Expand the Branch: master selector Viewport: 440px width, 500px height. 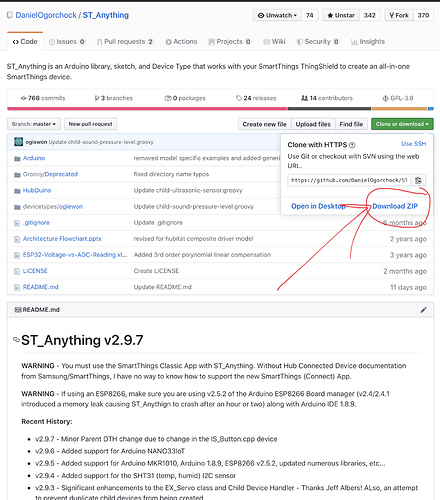[34, 124]
